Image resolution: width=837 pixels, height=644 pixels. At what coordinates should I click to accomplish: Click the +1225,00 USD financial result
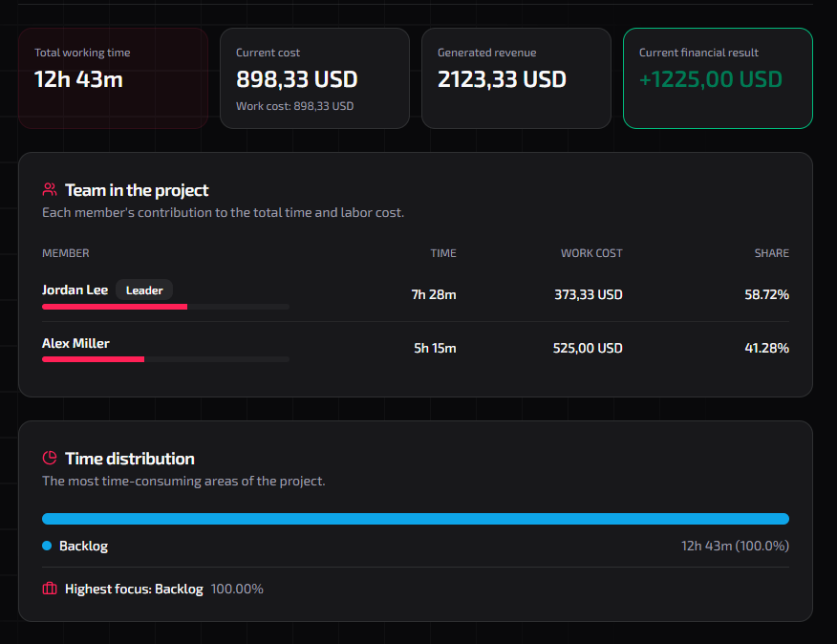pos(711,79)
